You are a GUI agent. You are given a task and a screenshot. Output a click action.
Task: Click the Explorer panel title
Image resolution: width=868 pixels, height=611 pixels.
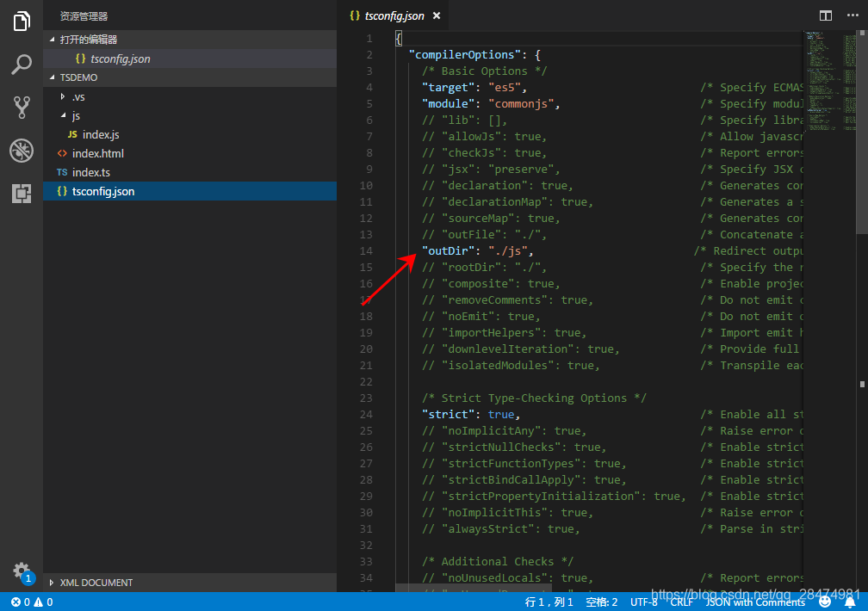point(84,16)
